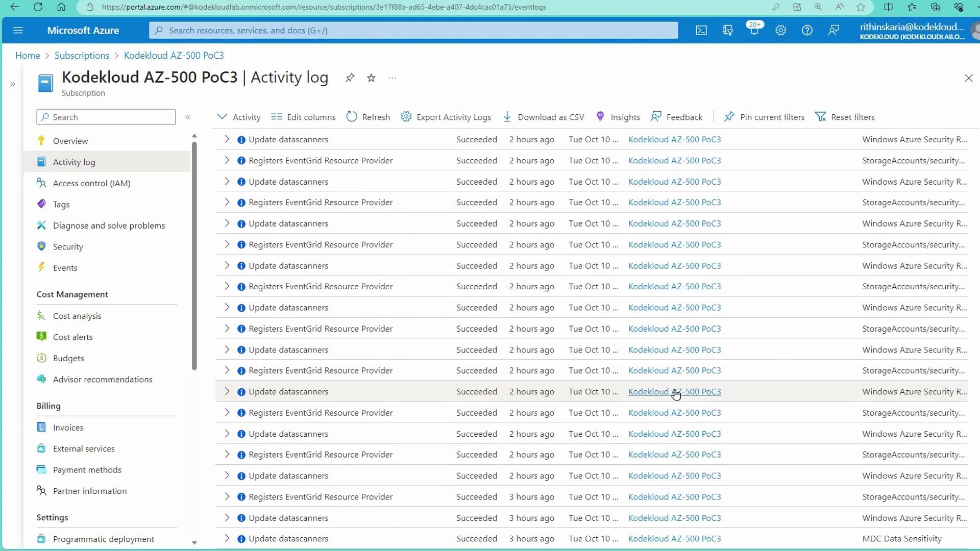Collapse the left navigation menu
The image size is (980, 551).
point(188,117)
